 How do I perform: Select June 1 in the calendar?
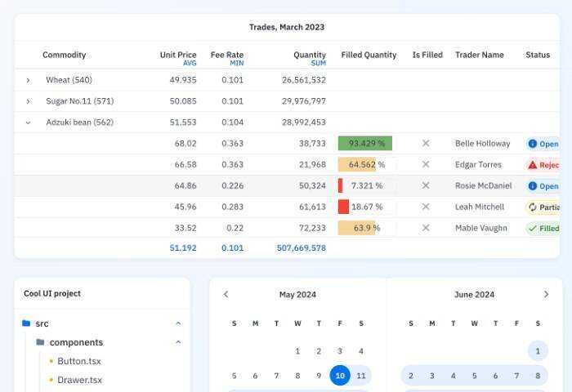538,351
